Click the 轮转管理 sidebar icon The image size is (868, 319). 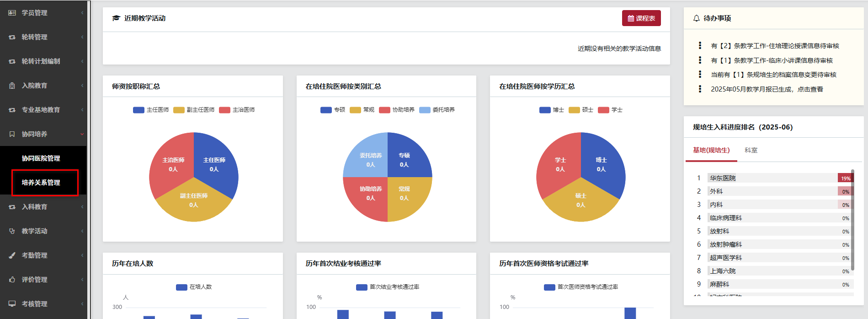coord(12,37)
